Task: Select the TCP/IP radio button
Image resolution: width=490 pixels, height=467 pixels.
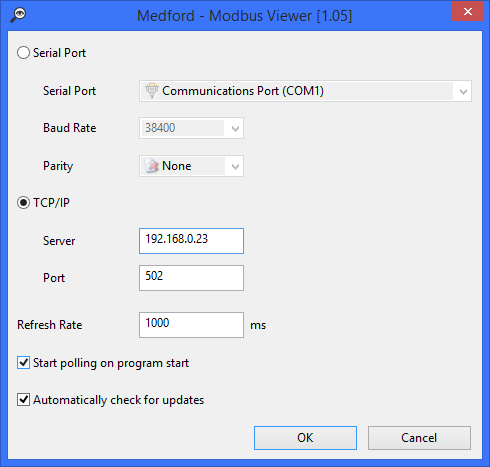Action: [23, 202]
